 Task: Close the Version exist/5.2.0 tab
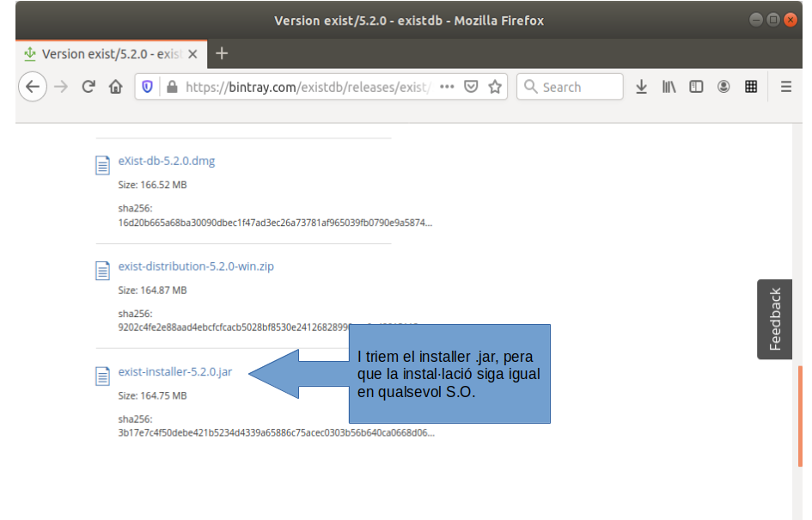pyautogui.click(x=192, y=54)
